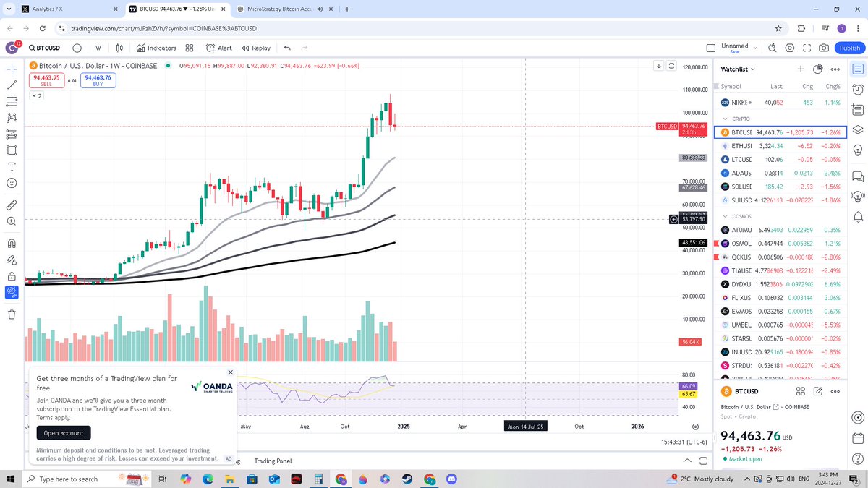This screenshot has width=868, height=488.
Task: Open the Fibonacci retracement tools group
Action: tap(12, 102)
